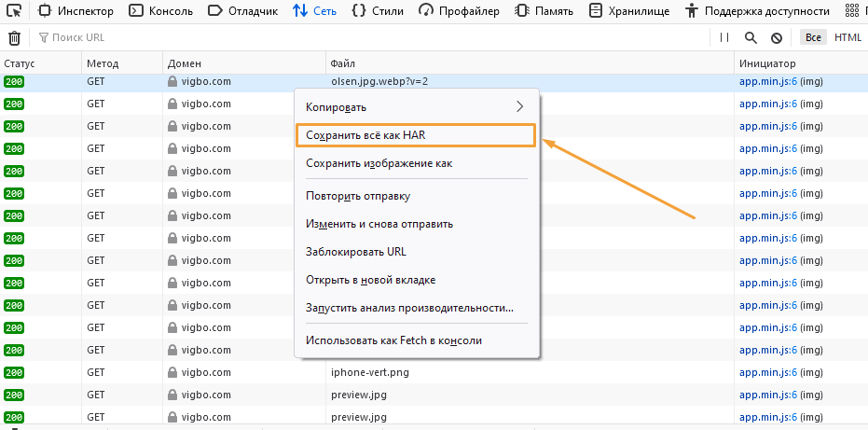Open the Инспектор tab
Image resolution: width=868 pixels, height=430 pixels.
pyautogui.click(x=76, y=10)
